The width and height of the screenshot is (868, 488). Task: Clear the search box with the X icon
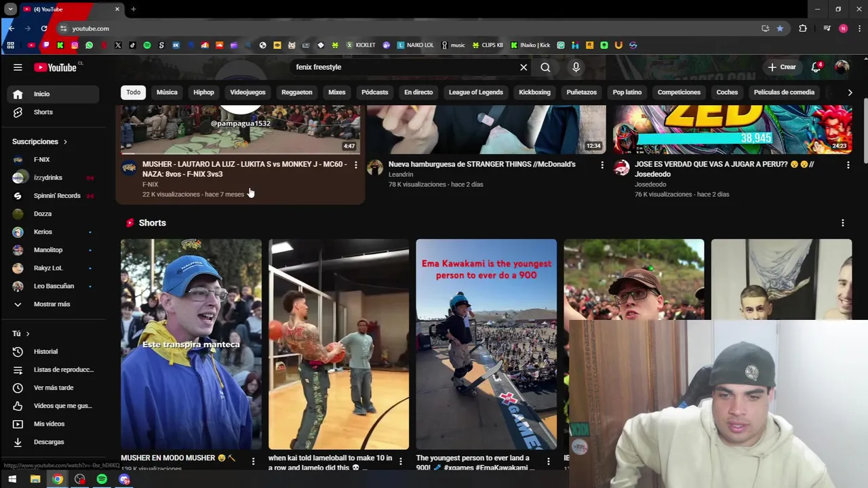[524, 67]
